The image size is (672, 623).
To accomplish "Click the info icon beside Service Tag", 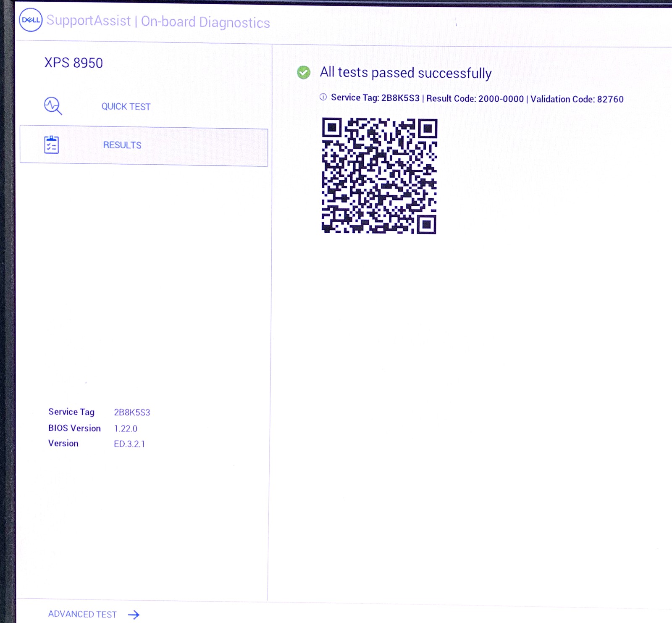I will point(323,97).
